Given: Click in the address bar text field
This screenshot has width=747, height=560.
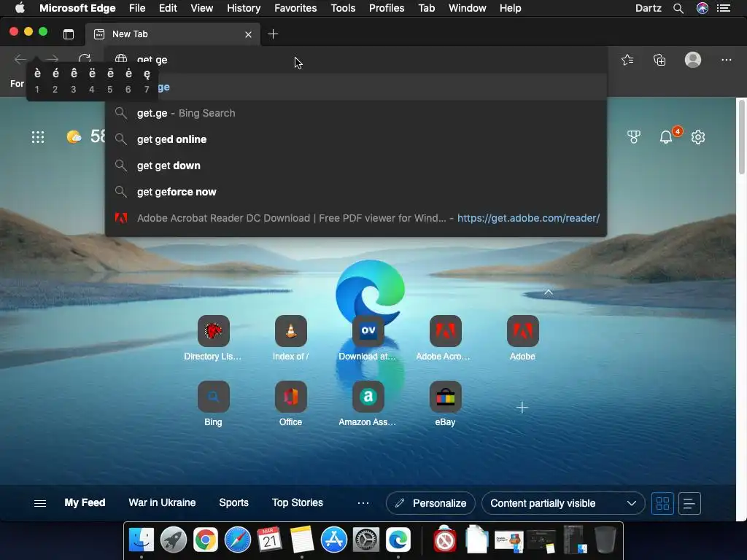Looking at the screenshot, I should 356,60.
